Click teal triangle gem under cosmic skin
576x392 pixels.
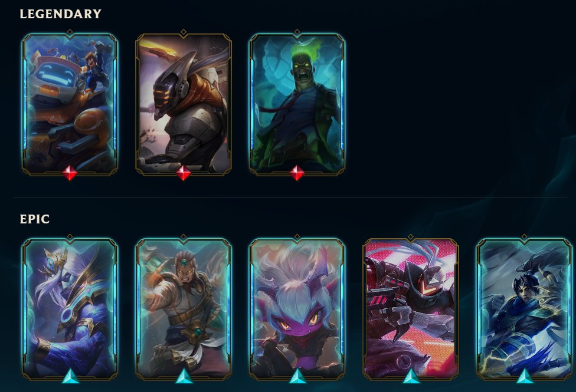pyautogui.click(x=70, y=377)
